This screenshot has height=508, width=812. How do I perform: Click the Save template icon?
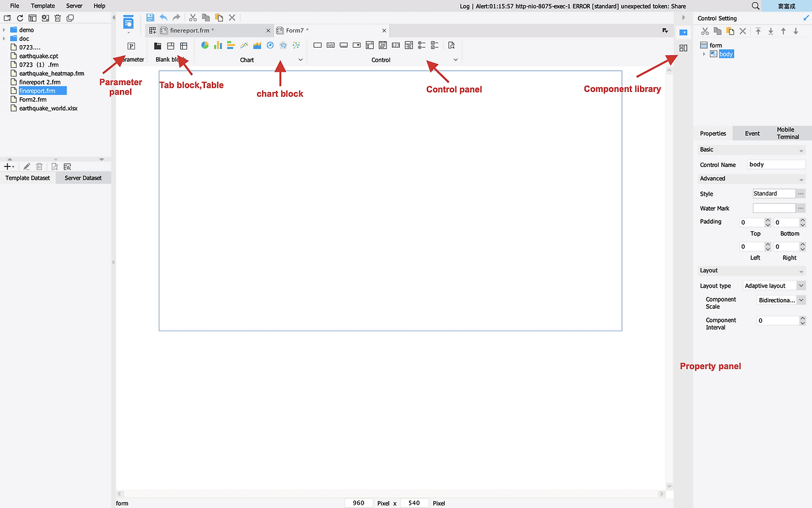pyautogui.click(x=150, y=18)
